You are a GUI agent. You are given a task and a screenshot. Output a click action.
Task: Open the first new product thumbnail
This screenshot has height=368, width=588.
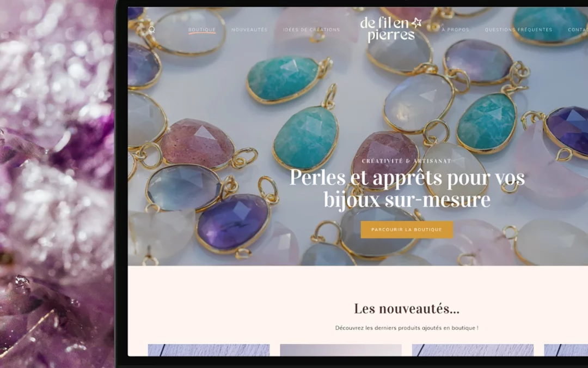click(x=209, y=350)
